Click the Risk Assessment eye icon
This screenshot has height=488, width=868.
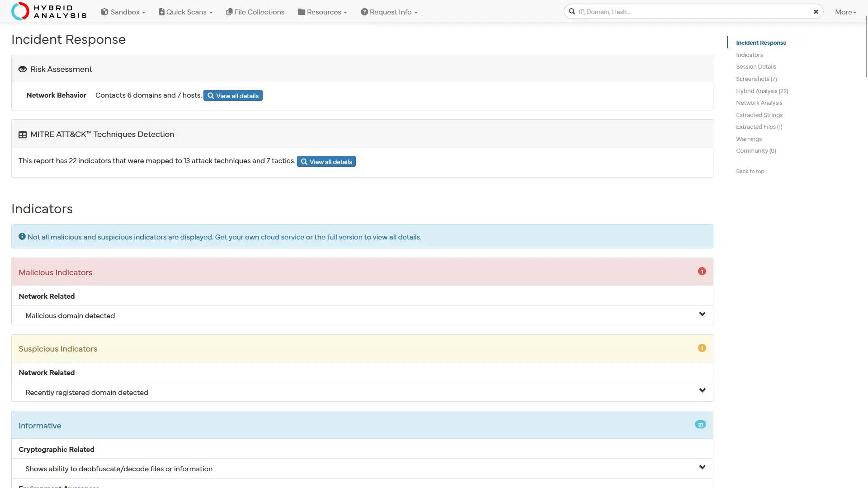coord(23,69)
